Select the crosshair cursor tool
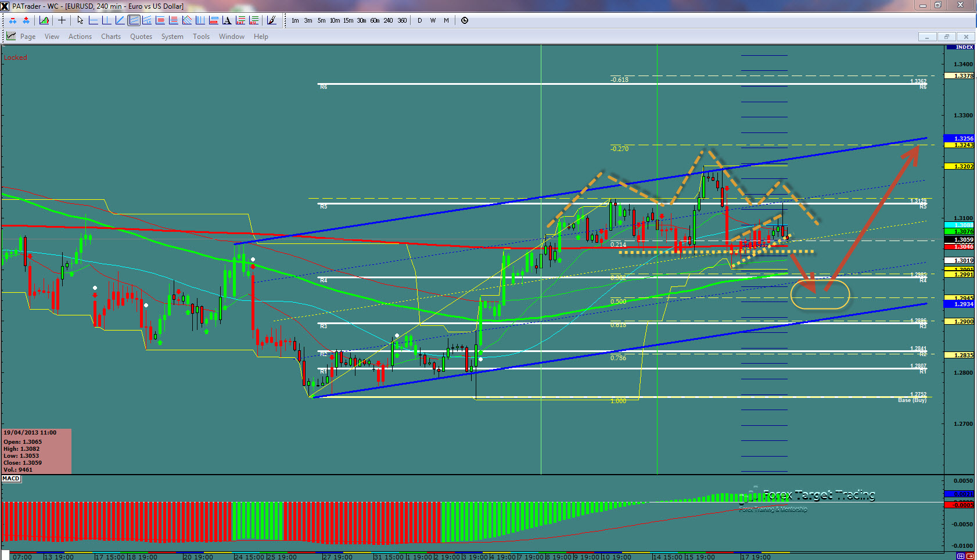977x560 pixels. (x=62, y=20)
